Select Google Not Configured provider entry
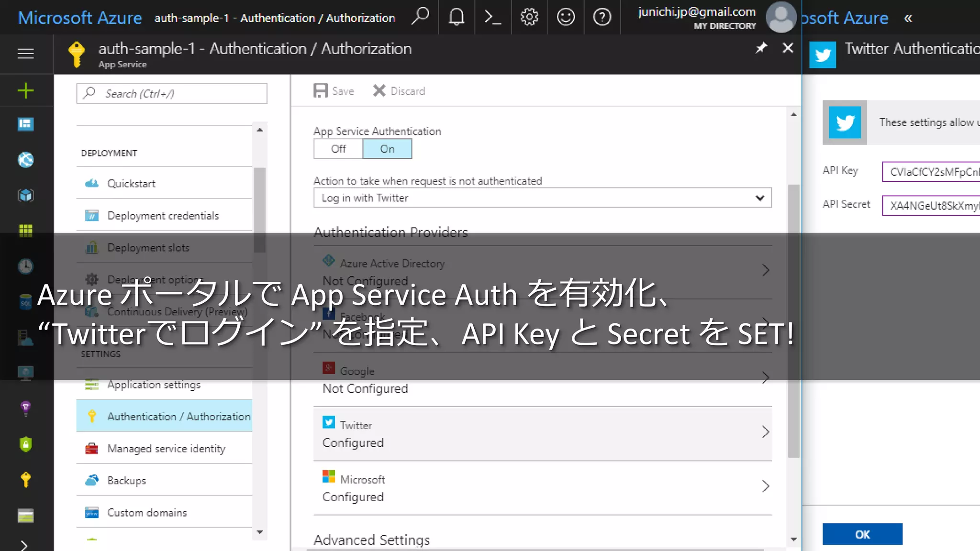This screenshot has width=980, height=551. (542, 380)
